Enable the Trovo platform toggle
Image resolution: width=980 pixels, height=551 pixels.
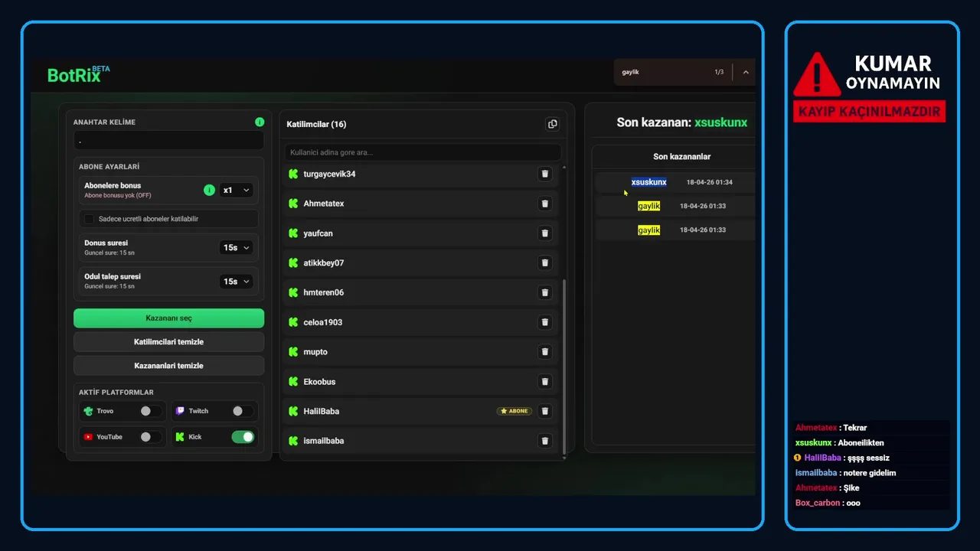point(151,411)
